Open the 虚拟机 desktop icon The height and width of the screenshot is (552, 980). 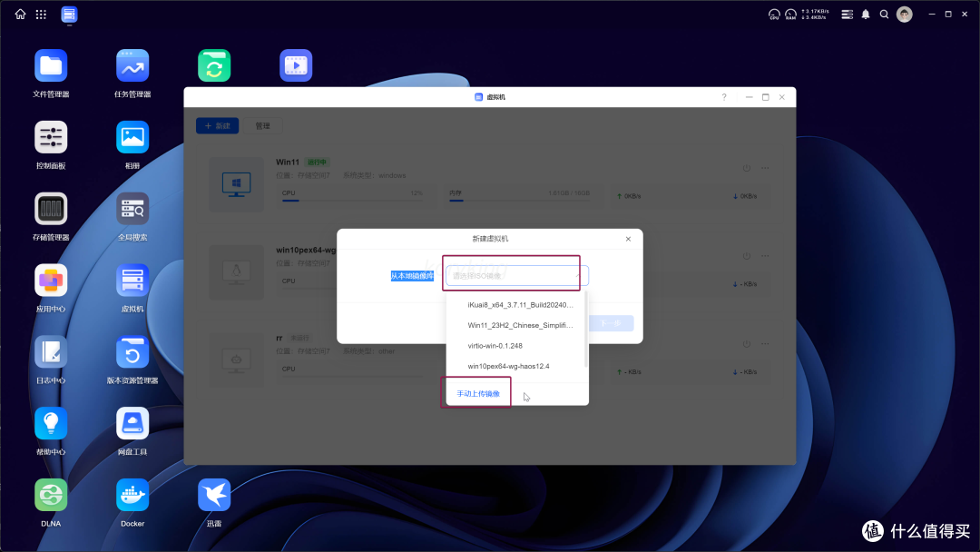pyautogui.click(x=132, y=280)
